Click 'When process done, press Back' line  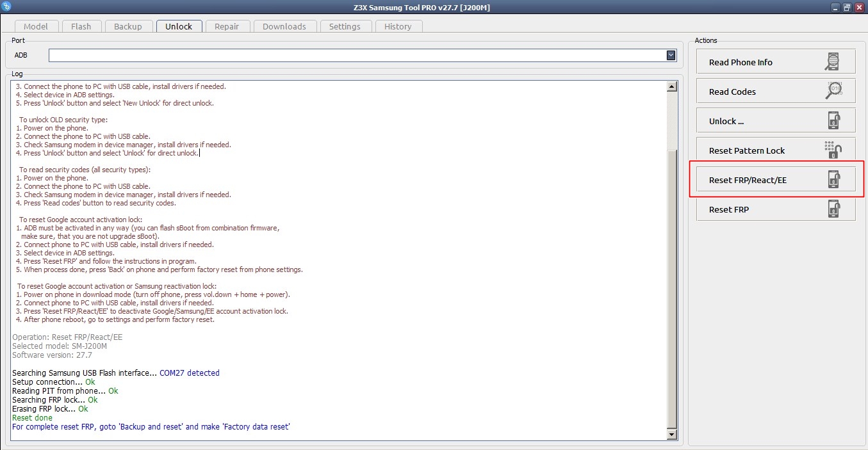[x=159, y=269]
